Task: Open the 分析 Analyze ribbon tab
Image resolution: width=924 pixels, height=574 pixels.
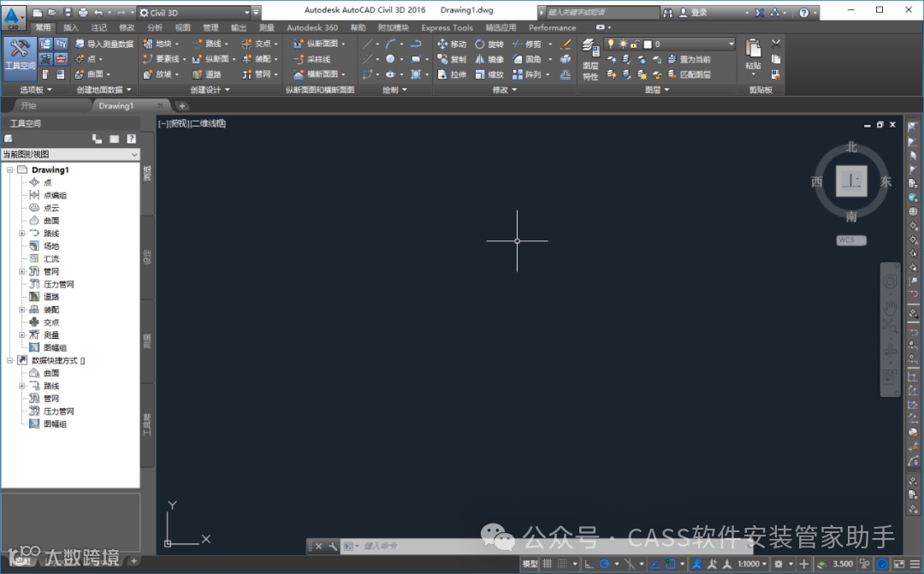Action: pos(155,27)
